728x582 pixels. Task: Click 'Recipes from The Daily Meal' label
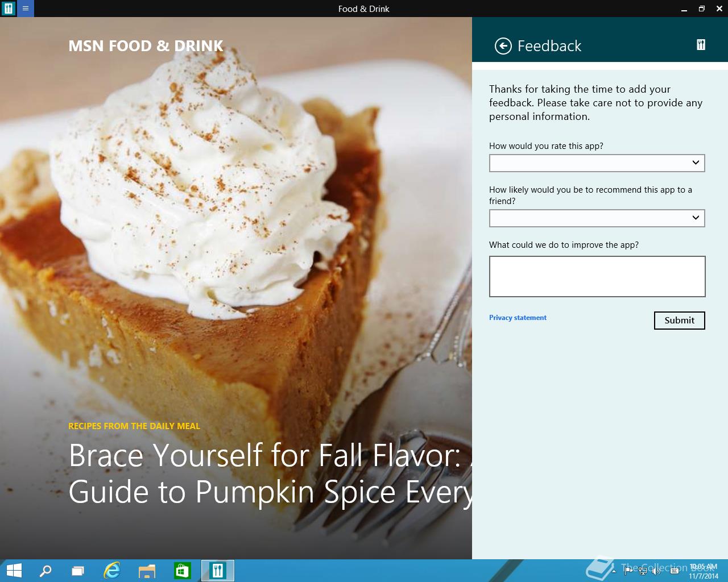[x=134, y=426]
